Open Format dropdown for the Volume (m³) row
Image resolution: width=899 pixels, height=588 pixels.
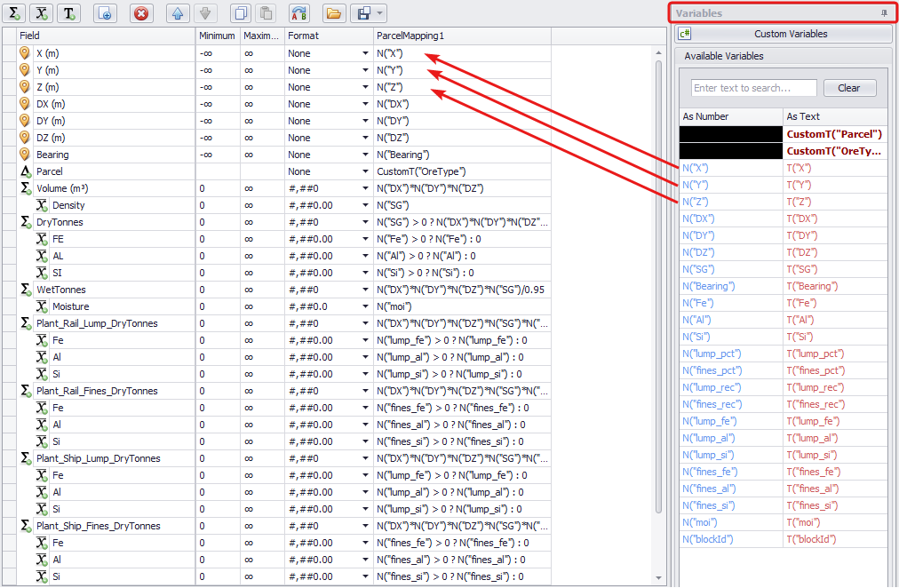pyautogui.click(x=364, y=189)
